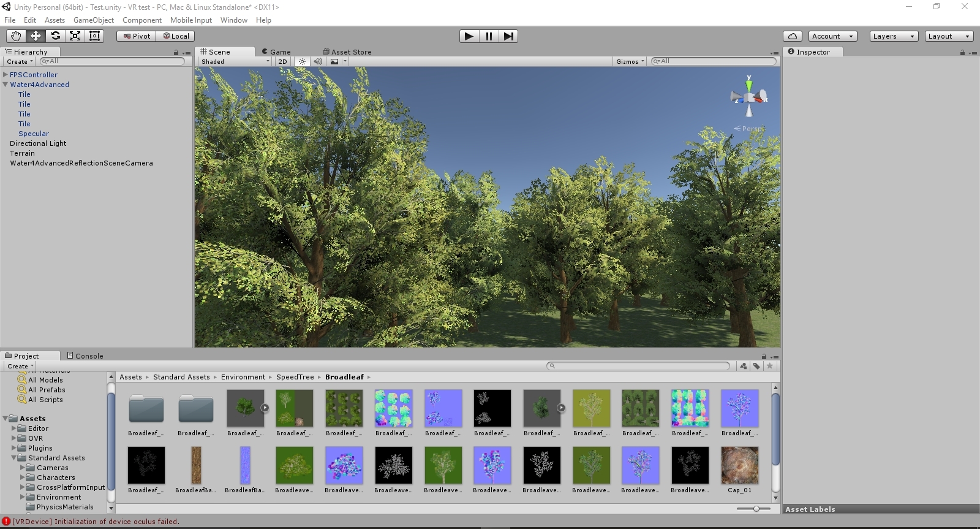
Task: Toggle scene effects image icon
Action: coord(334,61)
